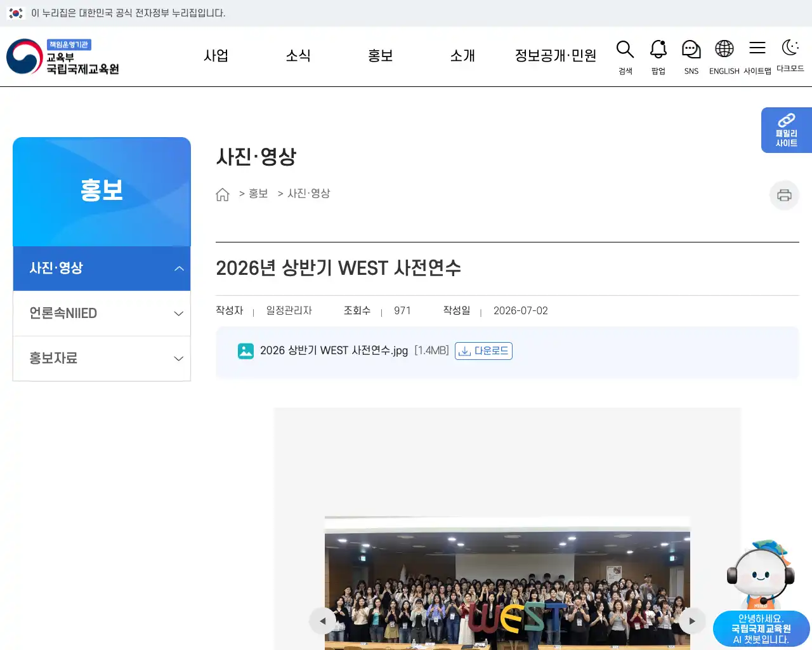Click the author name 일정관리자

click(x=289, y=310)
